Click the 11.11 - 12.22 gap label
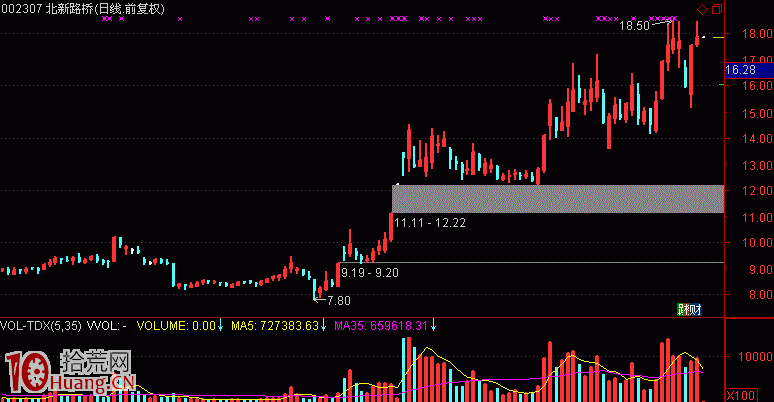Image resolution: width=774 pixels, height=402 pixels. click(x=430, y=223)
